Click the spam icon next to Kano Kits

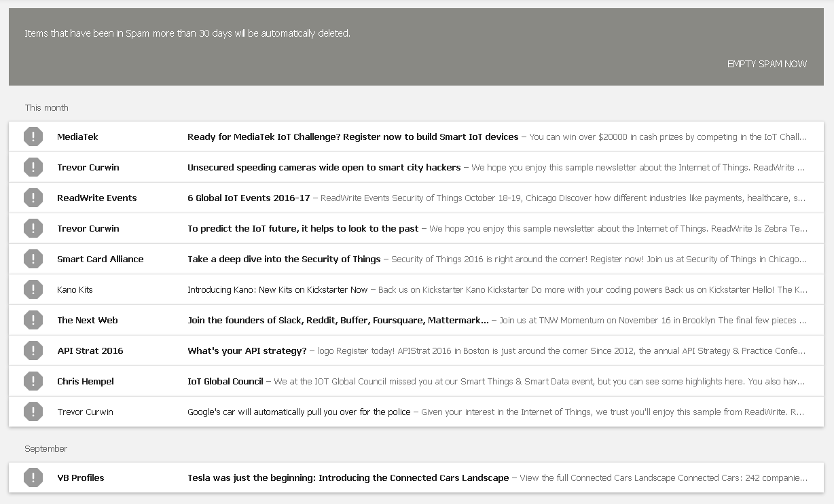33,289
